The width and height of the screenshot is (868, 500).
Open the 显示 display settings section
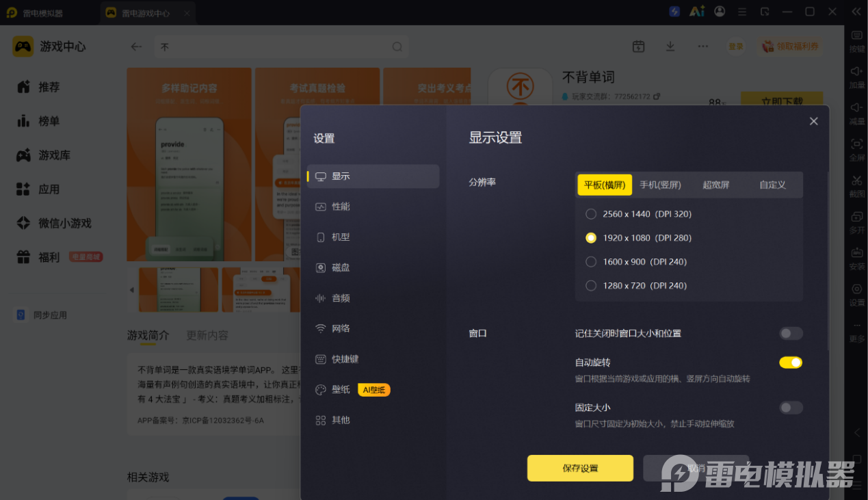pyautogui.click(x=373, y=176)
